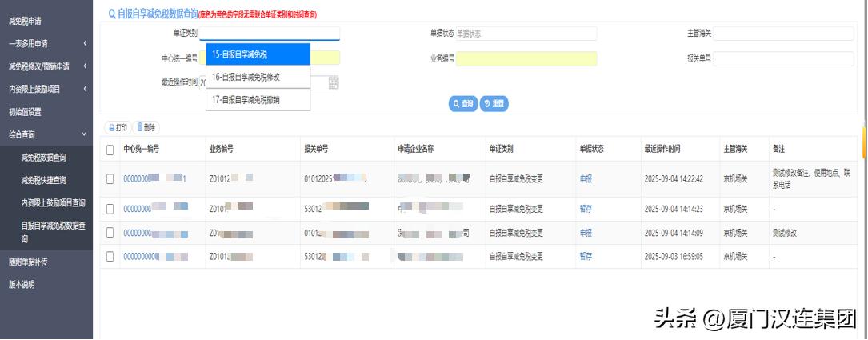Expand 减免税修改/撤销申请 sidebar menu

pos(46,66)
